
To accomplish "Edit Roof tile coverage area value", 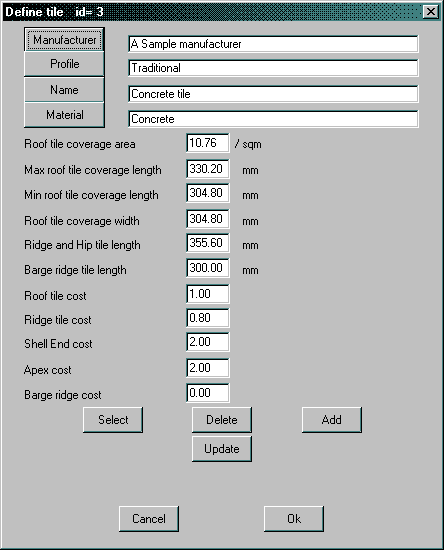I will 208,143.
